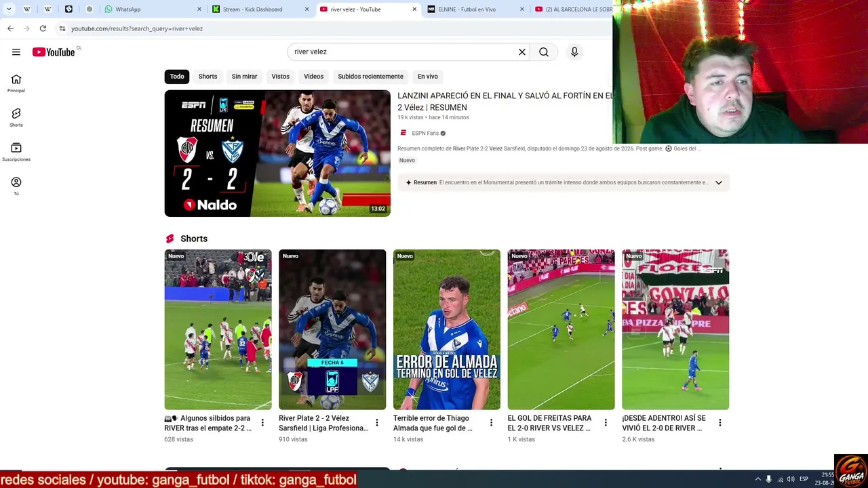Click the browser forward arrow

click(x=26, y=28)
